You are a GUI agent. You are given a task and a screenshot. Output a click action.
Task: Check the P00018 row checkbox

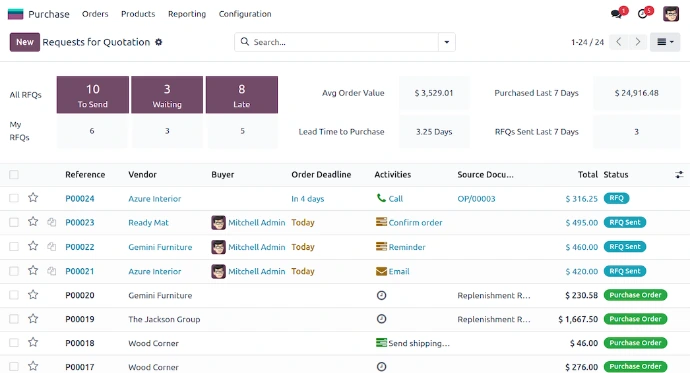click(14, 342)
